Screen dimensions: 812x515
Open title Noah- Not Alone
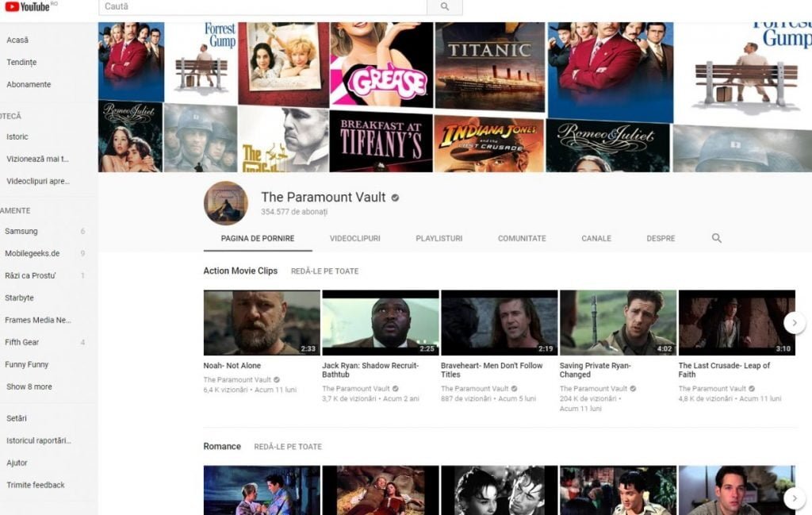(x=232, y=366)
